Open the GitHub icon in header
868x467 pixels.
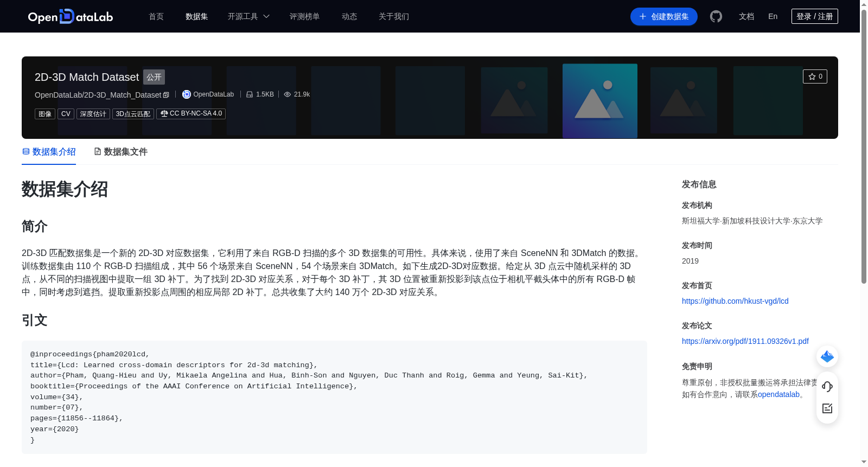(716, 16)
